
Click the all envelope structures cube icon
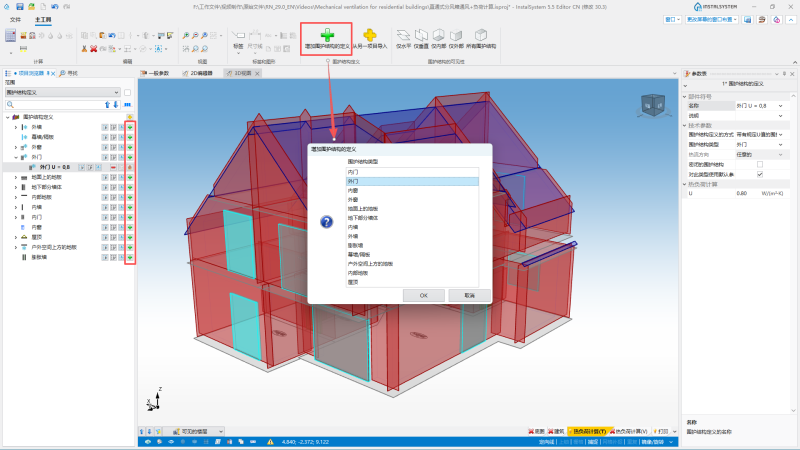point(481,35)
